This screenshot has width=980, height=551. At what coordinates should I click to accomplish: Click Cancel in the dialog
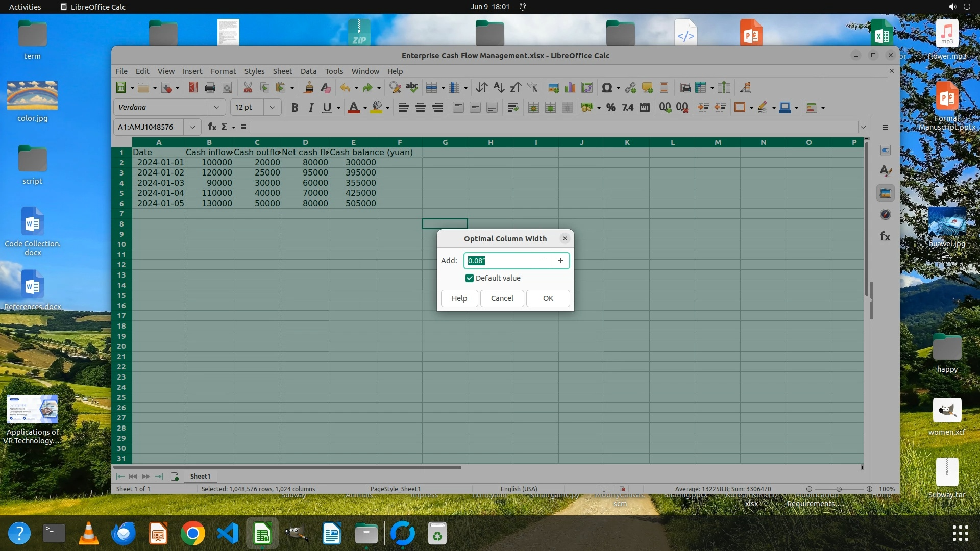pyautogui.click(x=502, y=298)
